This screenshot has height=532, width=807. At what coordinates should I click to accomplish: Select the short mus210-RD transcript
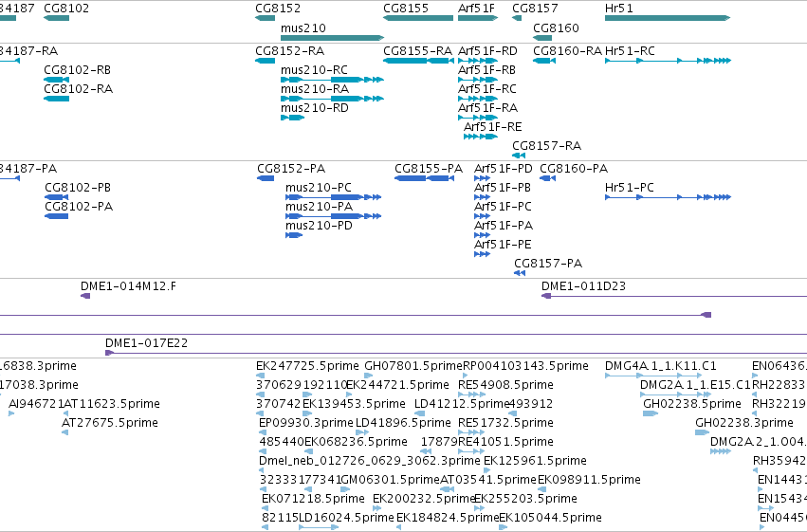(292, 118)
